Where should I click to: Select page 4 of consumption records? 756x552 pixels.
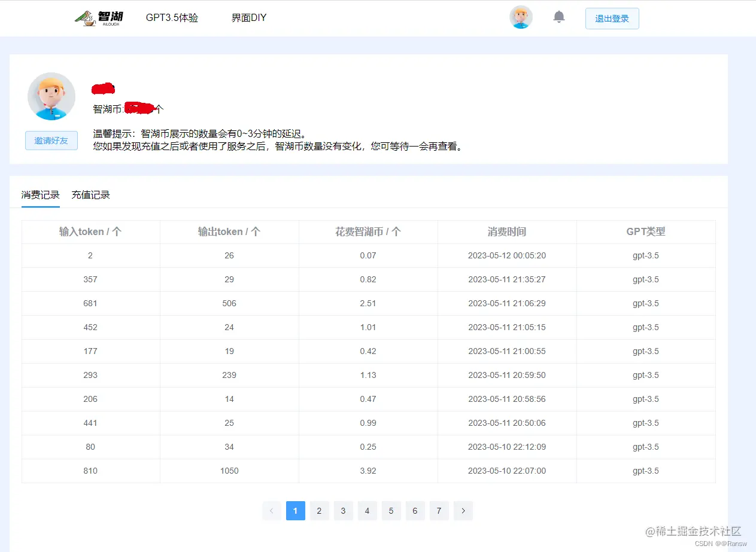click(x=367, y=511)
